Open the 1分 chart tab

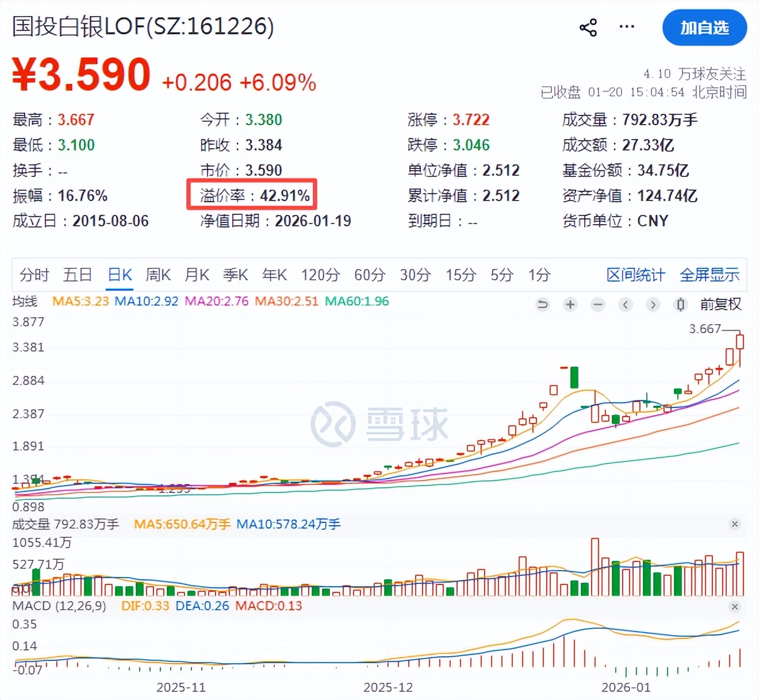coord(539,275)
